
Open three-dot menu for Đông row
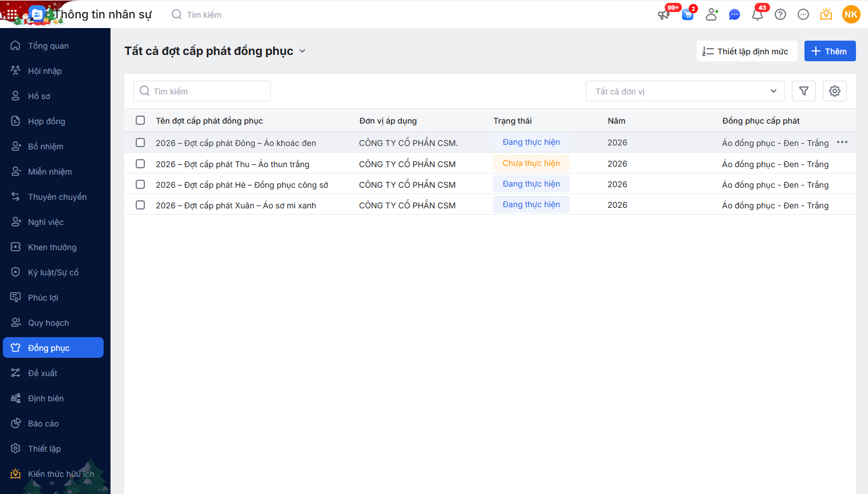coord(842,143)
